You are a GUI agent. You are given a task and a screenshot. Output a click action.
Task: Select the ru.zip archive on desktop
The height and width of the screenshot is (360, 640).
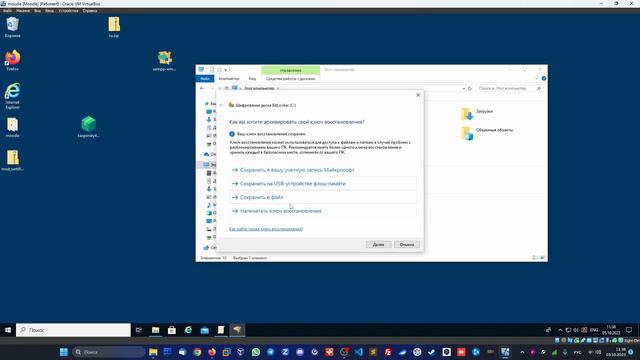click(114, 27)
